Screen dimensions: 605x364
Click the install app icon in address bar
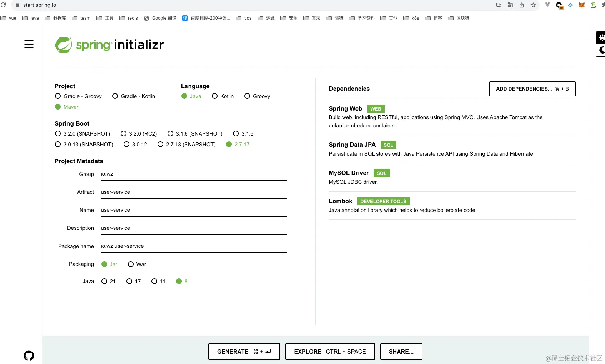[499, 5]
